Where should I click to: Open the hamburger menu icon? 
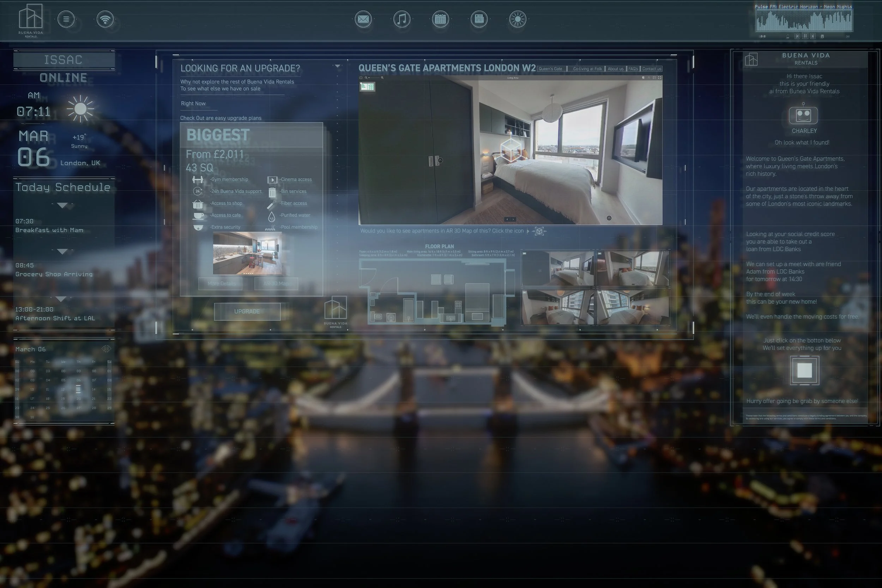pyautogui.click(x=66, y=19)
